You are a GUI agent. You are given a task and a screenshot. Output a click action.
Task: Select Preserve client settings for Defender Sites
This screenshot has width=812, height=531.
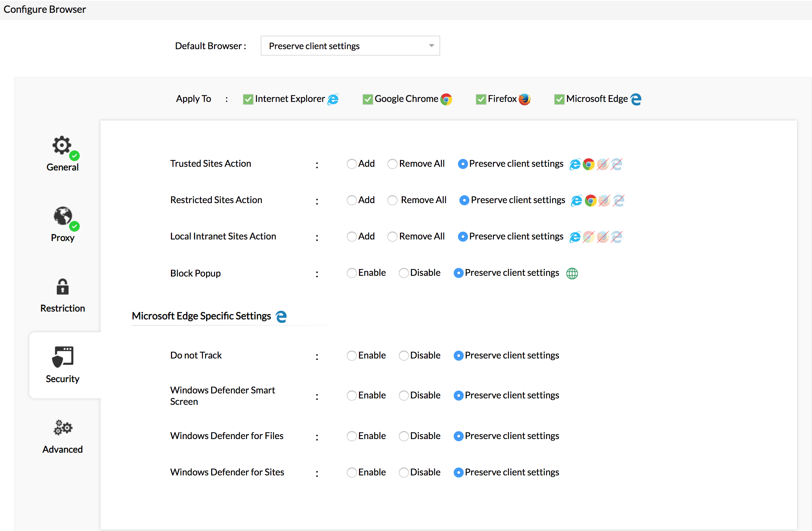[x=458, y=473]
